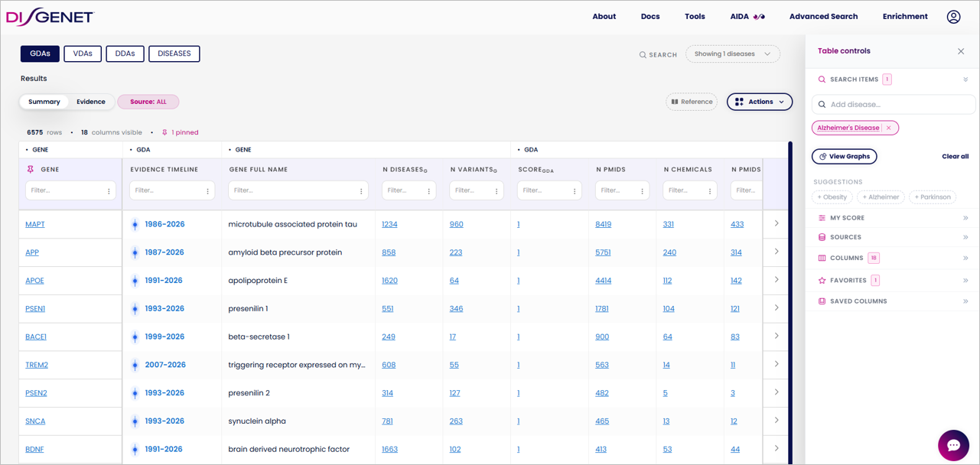The width and height of the screenshot is (980, 465).
Task: Open evidence timeline sparkle icon for SNCA
Action: pos(135,421)
